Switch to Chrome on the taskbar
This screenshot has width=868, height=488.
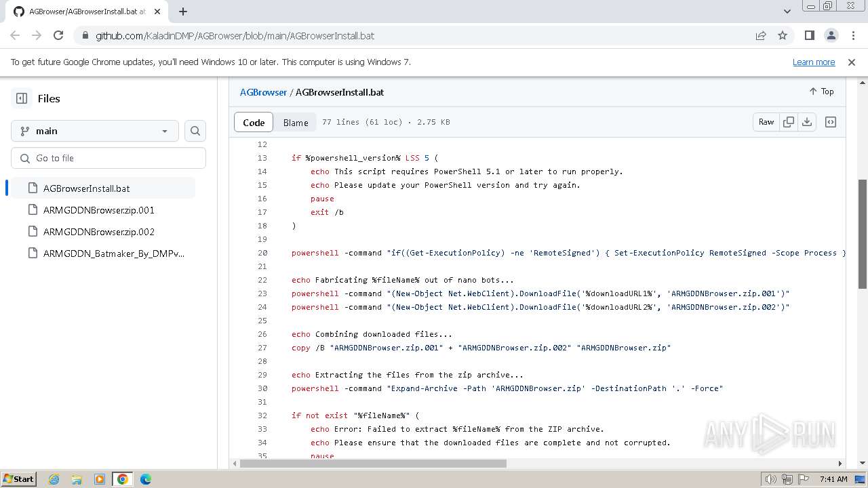tap(123, 479)
